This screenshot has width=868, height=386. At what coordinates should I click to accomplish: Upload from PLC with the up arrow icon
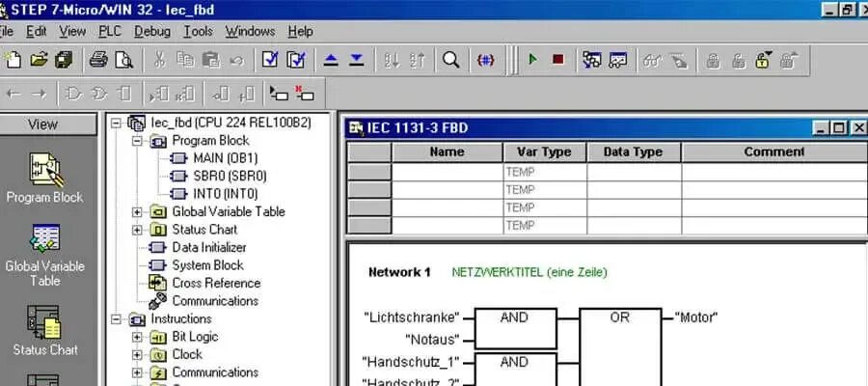(x=331, y=59)
